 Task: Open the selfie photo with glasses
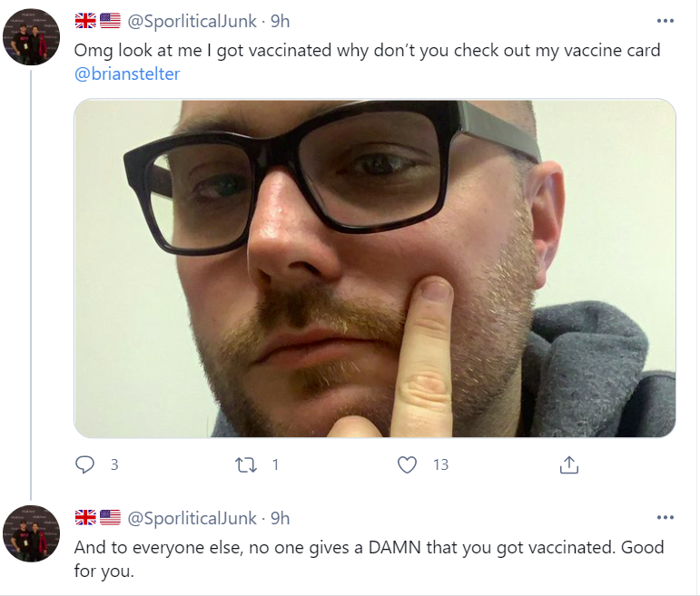click(375, 269)
